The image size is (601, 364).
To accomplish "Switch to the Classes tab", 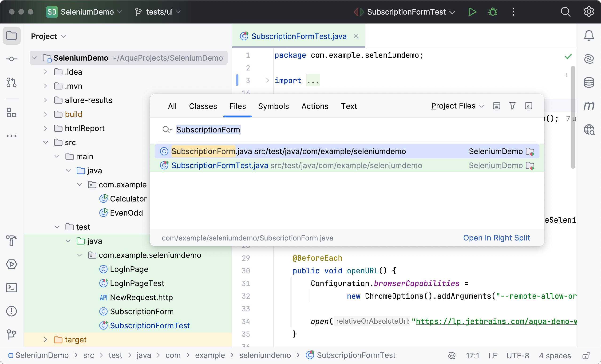I will [x=203, y=106].
